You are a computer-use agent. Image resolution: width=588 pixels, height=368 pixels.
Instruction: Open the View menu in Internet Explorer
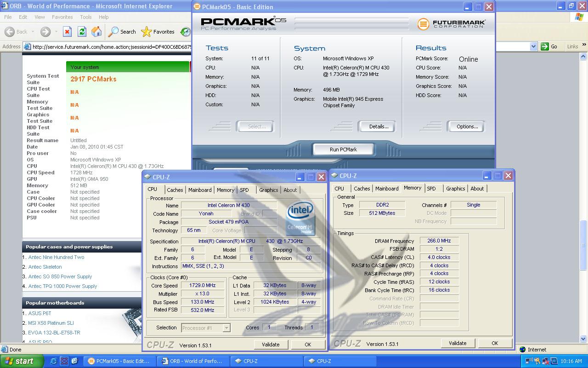click(40, 17)
